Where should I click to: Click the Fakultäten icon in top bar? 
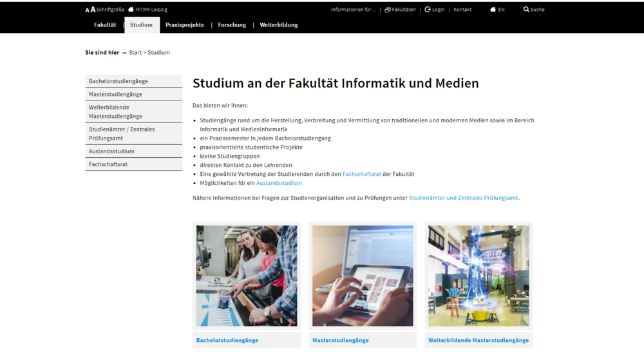[x=388, y=10]
